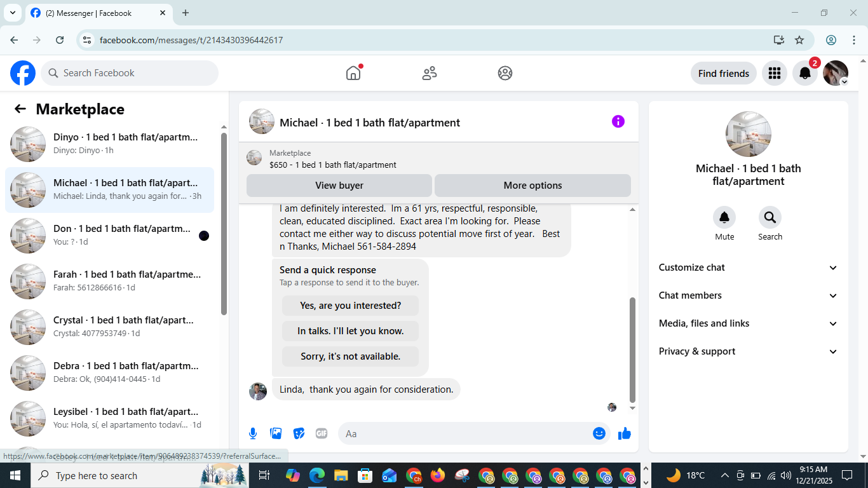
Task: Select Michael conversation in list
Action: tap(109, 190)
